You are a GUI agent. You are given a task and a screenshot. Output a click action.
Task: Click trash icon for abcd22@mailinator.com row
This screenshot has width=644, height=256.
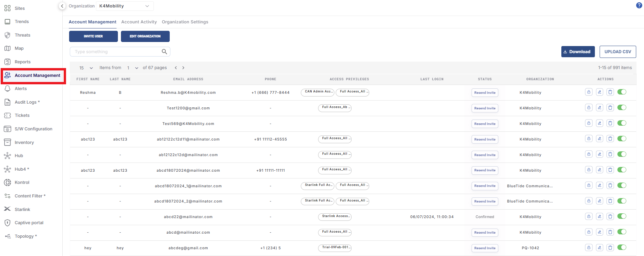pos(610,216)
